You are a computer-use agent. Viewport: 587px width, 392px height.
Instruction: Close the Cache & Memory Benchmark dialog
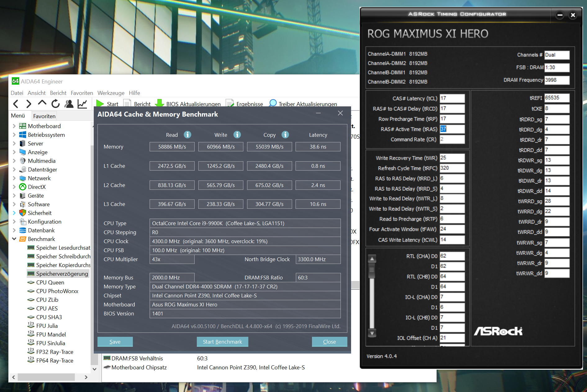pyautogui.click(x=340, y=113)
